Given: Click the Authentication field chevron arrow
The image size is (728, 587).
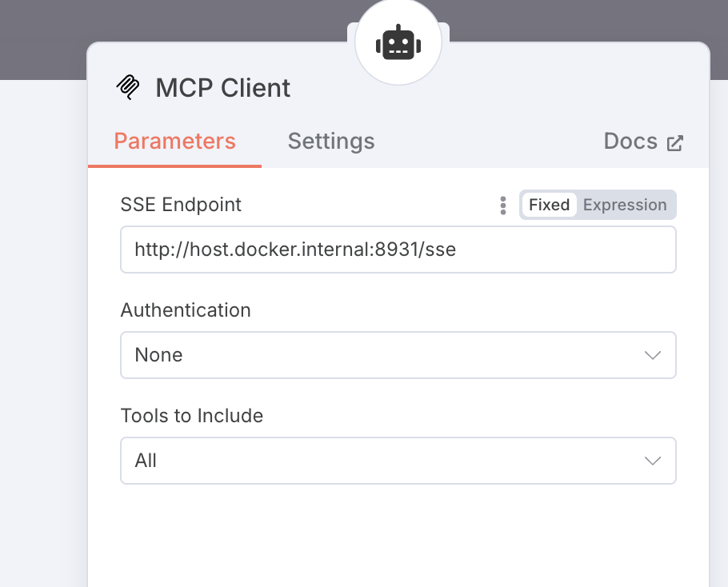Looking at the screenshot, I should (x=653, y=355).
